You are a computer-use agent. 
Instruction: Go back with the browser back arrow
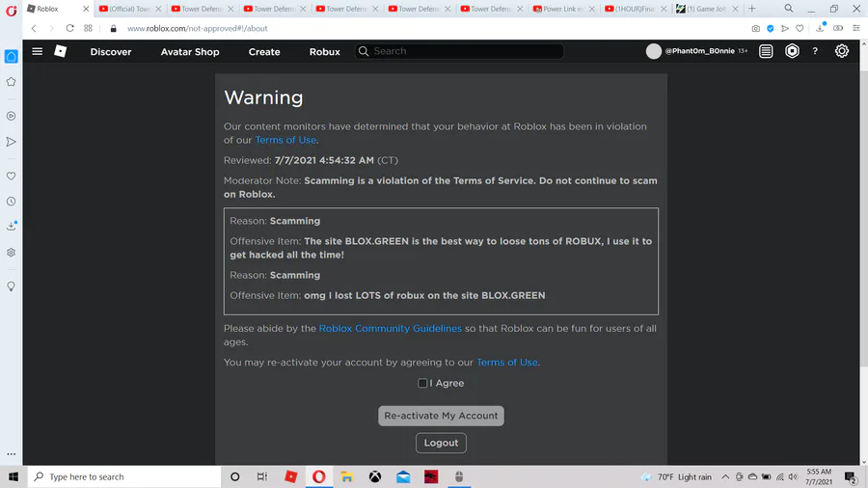click(34, 28)
